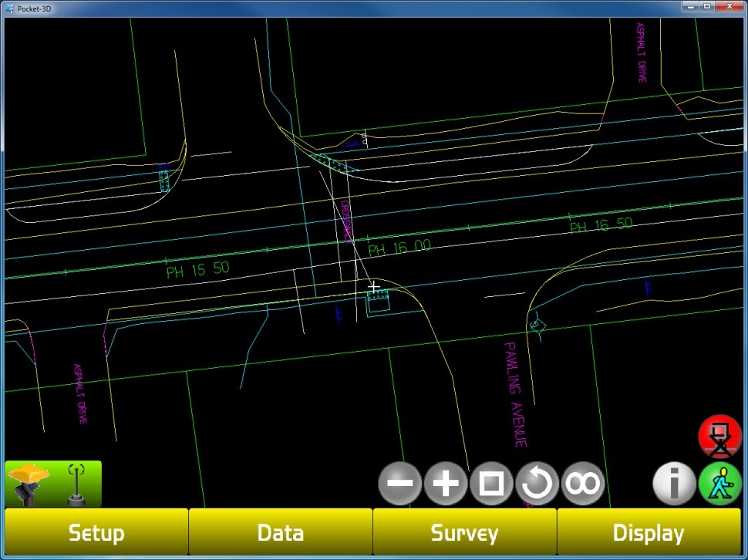The height and width of the screenshot is (560, 748).
Task: Click the zoom out minus button
Action: click(400, 484)
